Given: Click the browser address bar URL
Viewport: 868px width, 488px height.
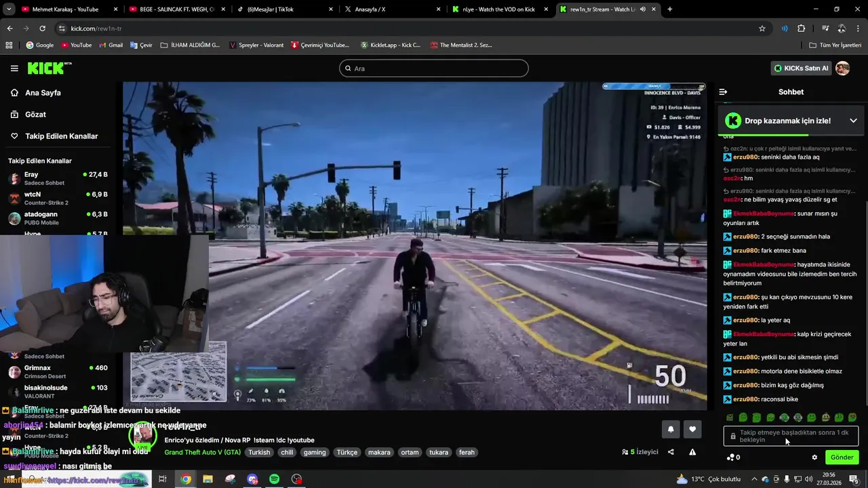Looking at the screenshot, I should (96, 28).
